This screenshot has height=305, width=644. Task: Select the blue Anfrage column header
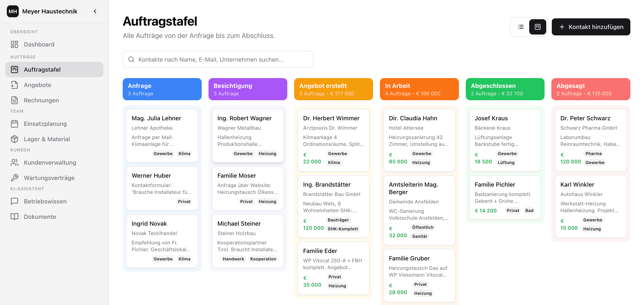coord(162,89)
